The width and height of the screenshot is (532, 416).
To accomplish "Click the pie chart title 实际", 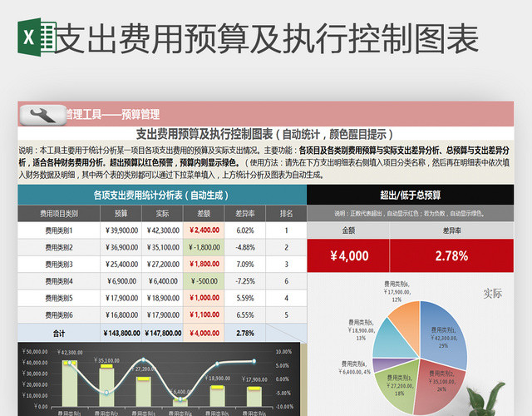I will 492,294.
